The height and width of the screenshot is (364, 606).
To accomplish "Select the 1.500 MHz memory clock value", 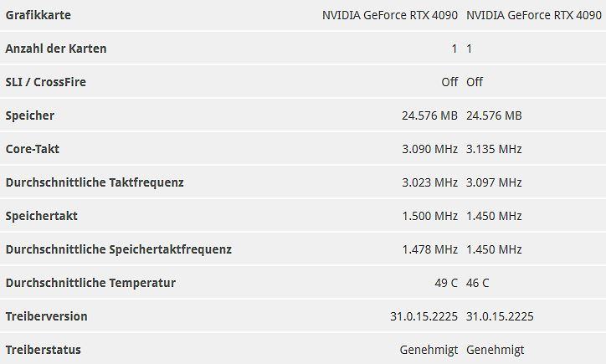I will click(429, 216).
